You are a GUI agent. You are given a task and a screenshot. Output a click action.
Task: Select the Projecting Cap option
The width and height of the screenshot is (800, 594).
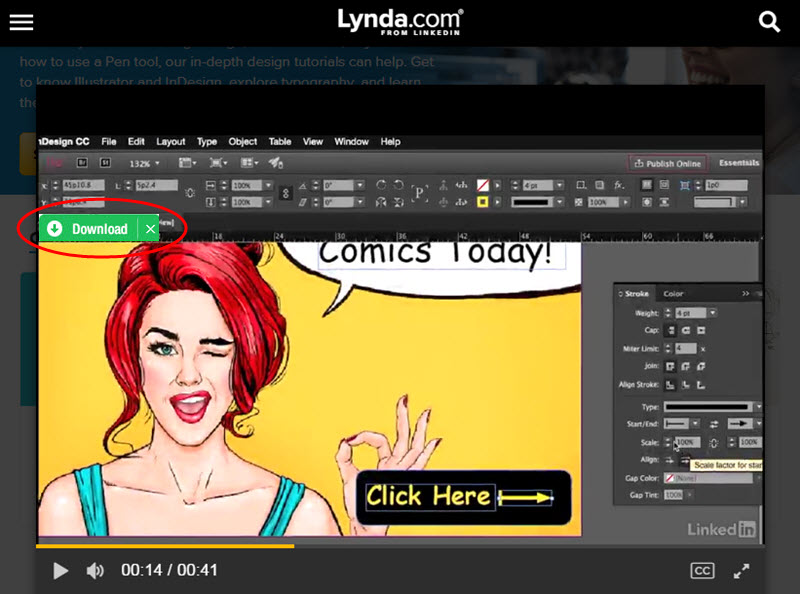702,331
